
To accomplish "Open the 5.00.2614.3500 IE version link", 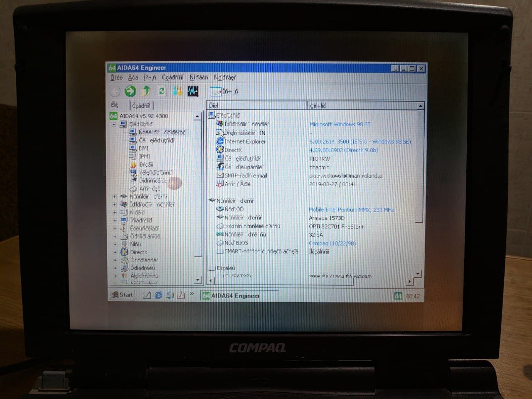I will tap(360, 142).
